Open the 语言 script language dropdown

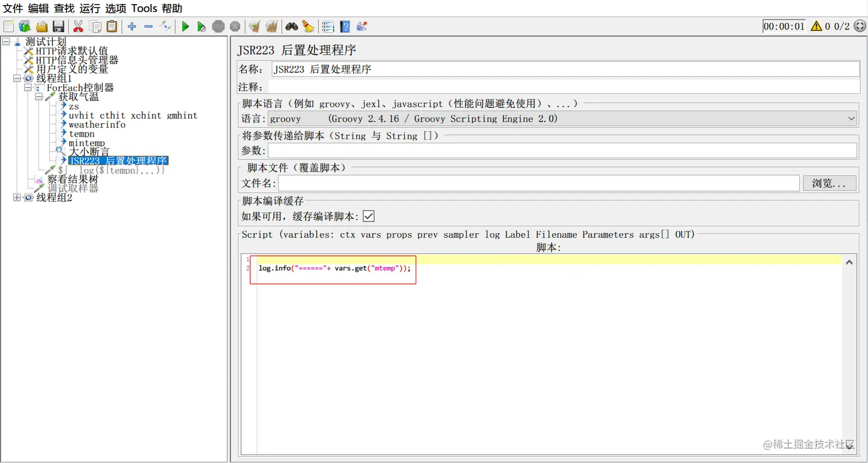coord(850,119)
